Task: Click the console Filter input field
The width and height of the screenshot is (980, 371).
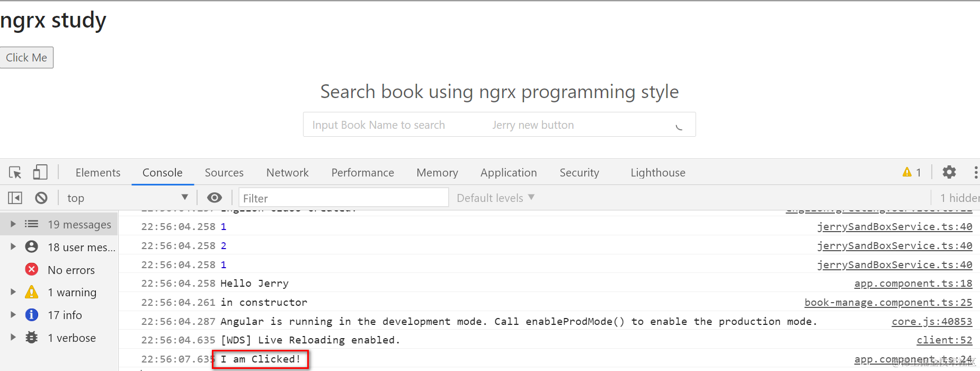Action: (x=343, y=198)
